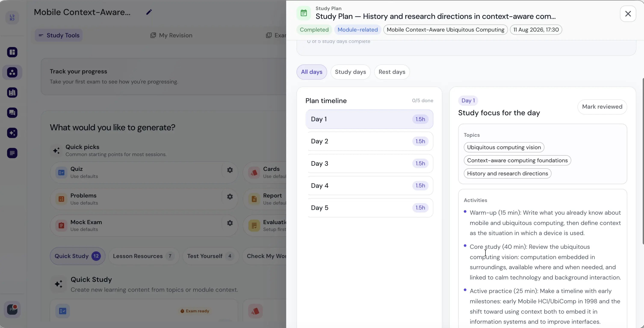The width and height of the screenshot is (644, 328).
Task: Switch to Study Tools tab
Action: tap(59, 35)
